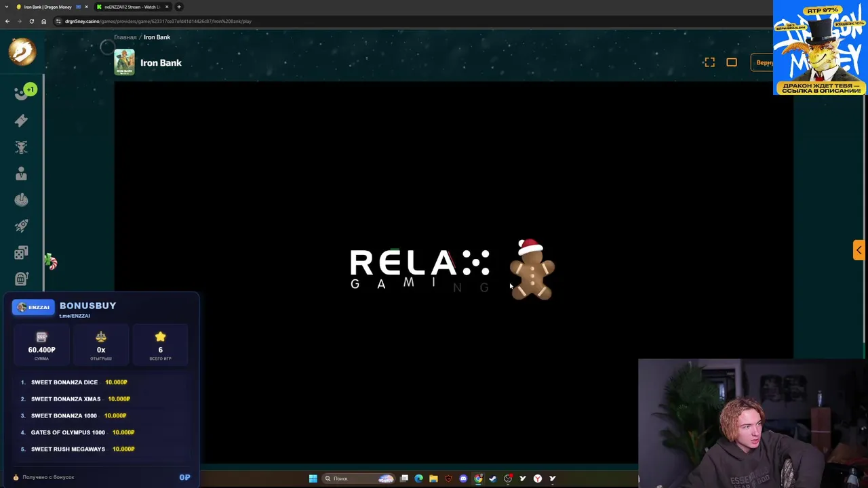Open Chrome from taskbar
Image resolution: width=868 pixels, height=488 pixels.
(x=478, y=479)
